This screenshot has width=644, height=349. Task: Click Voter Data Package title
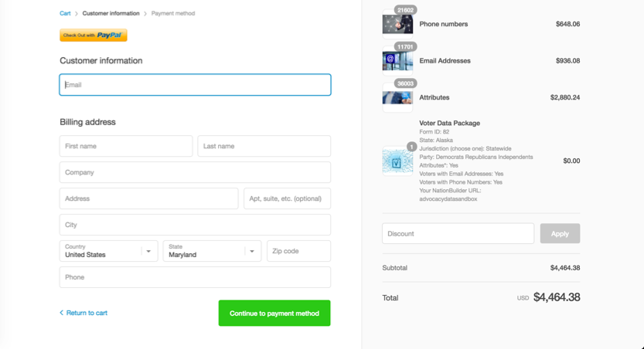coord(449,123)
